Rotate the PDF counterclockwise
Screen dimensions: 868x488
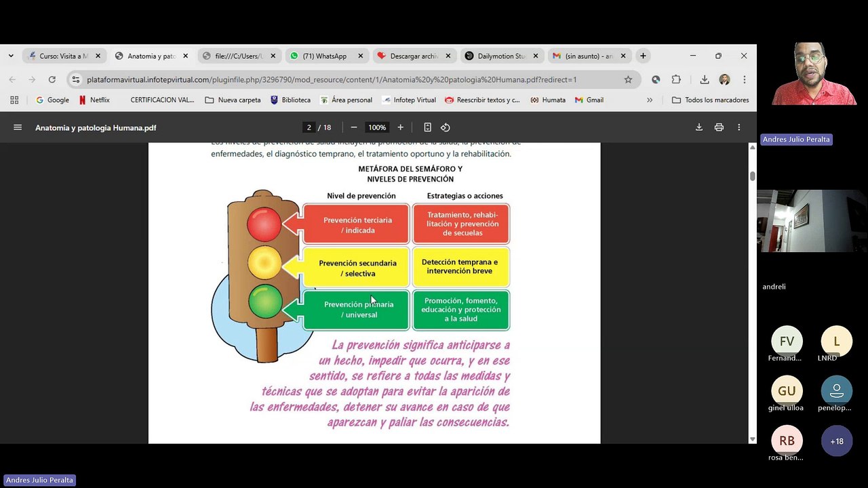pos(446,127)
